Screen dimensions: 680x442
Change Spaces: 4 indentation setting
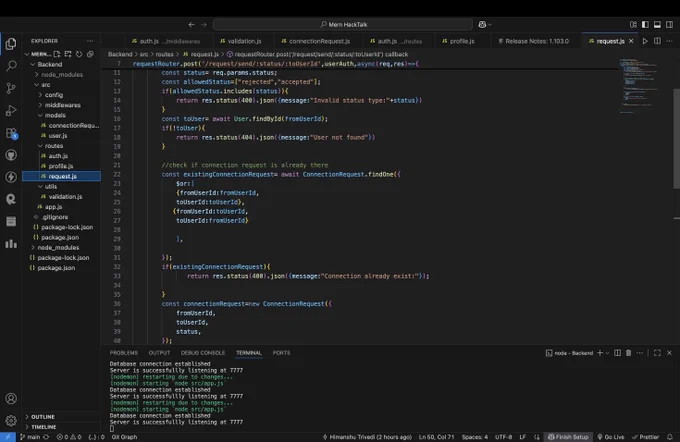tap(475, 437)
